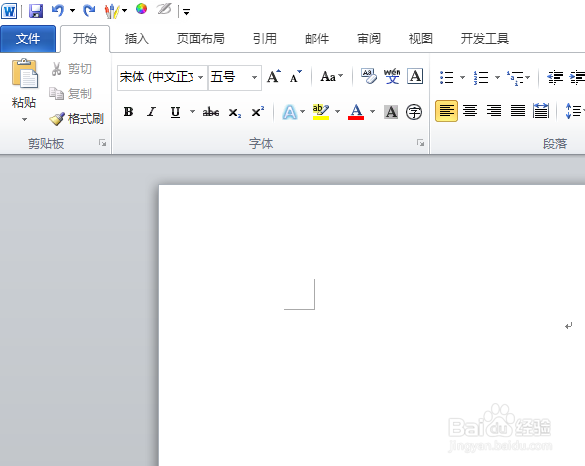
Task: Redo the last action
Action: click(89, 10)
